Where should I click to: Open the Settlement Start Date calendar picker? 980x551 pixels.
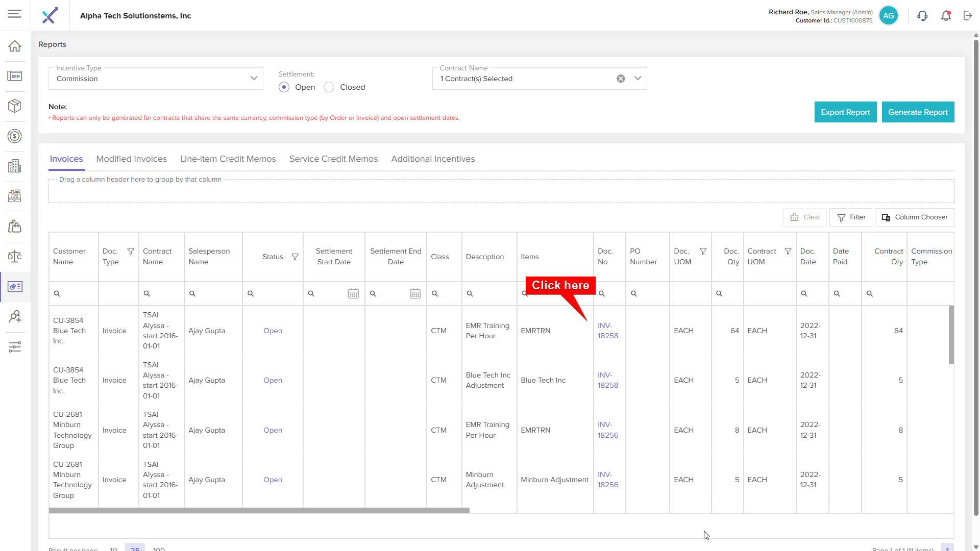[x=353, y=294]
